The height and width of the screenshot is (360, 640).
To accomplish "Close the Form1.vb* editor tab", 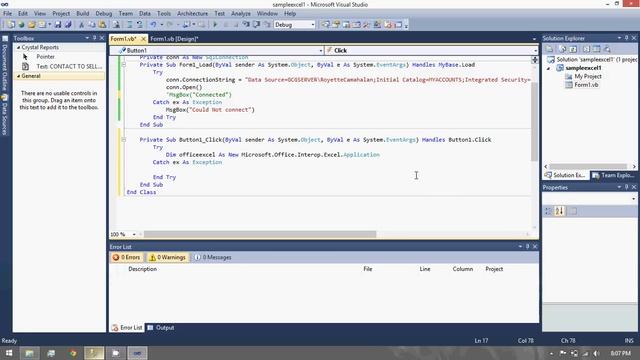I will tap(143, 39).
